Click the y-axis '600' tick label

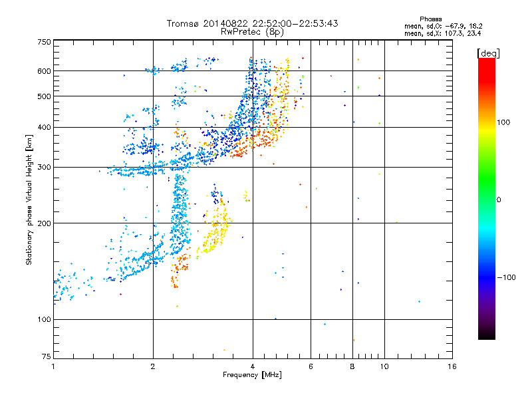[44, 71]
